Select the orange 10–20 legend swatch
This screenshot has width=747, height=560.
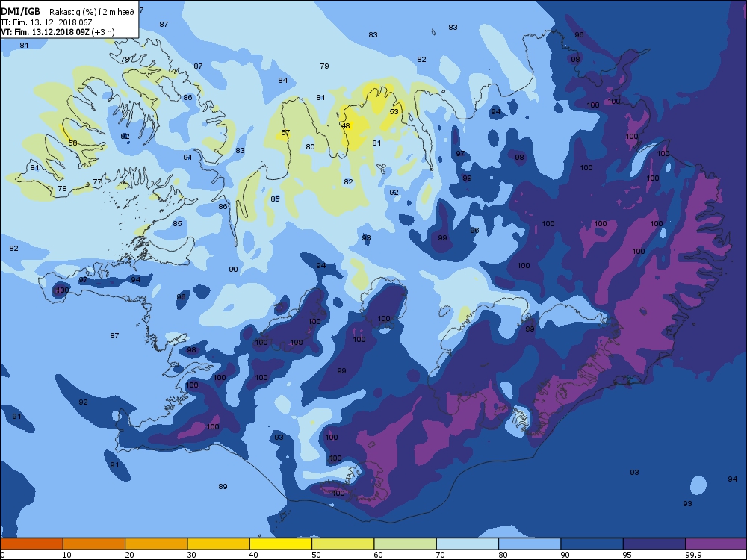94,544
